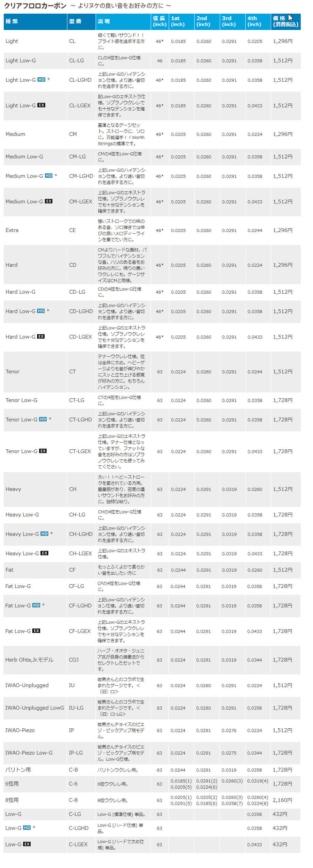Click the 価格 (消費税込) column header
This screenshot has width=313, height=868.
pos(285,21)
